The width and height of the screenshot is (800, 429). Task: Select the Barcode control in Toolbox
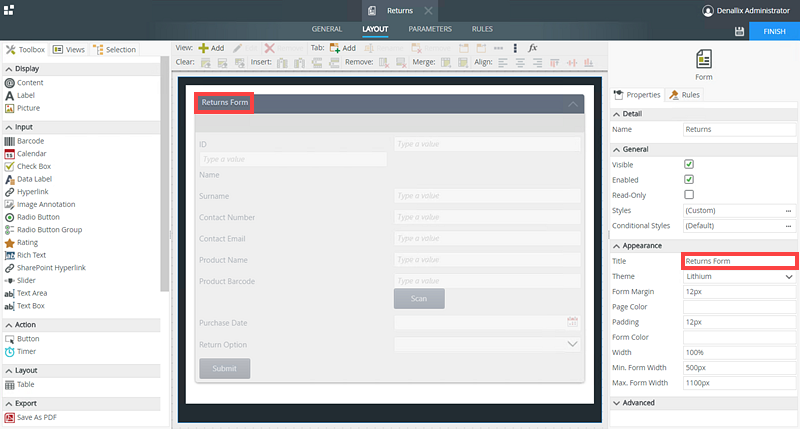(x=30, y=141)
